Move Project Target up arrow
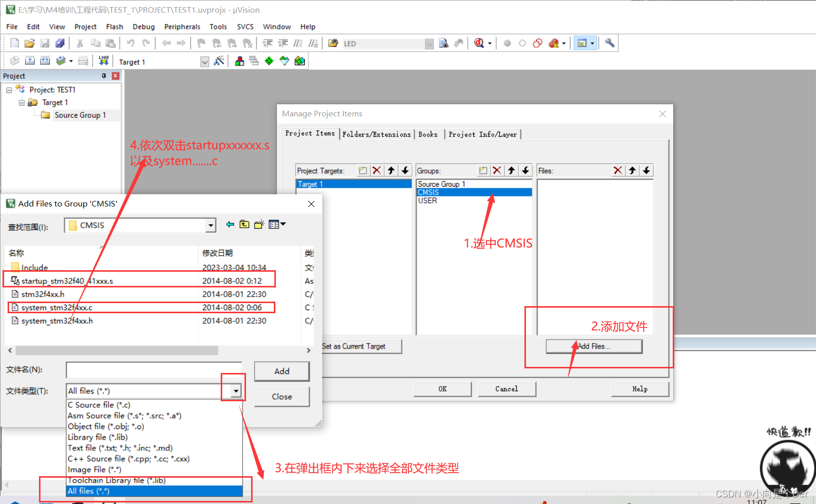816x504 pixels. tap(391, 171)
